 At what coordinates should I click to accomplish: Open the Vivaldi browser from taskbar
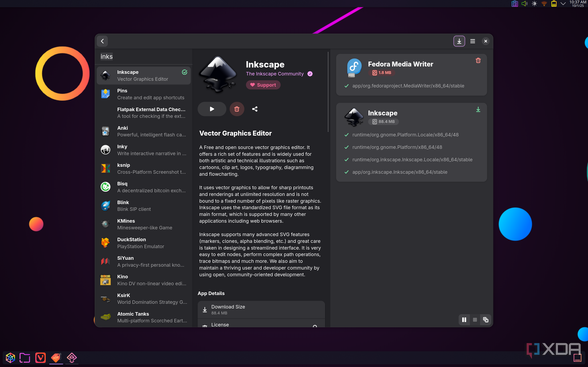[40, 358]
